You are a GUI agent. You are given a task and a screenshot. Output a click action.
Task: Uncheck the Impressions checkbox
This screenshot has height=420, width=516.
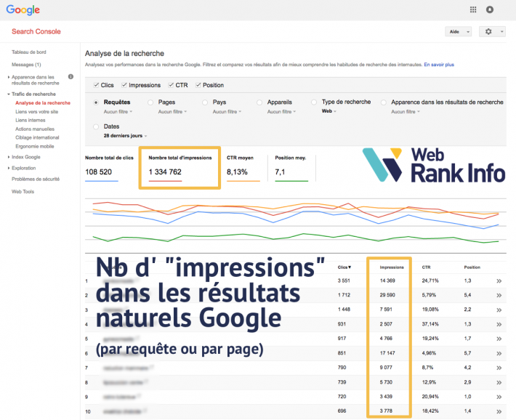point(124,85)
